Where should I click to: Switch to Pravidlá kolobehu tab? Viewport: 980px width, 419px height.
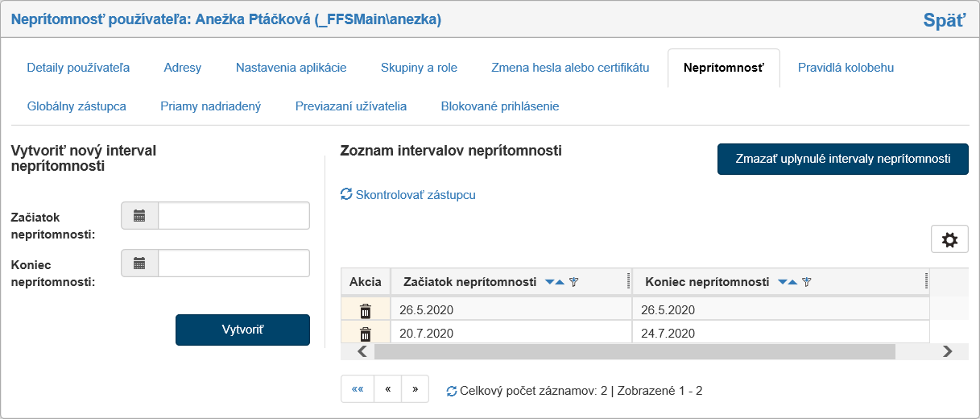846,68
